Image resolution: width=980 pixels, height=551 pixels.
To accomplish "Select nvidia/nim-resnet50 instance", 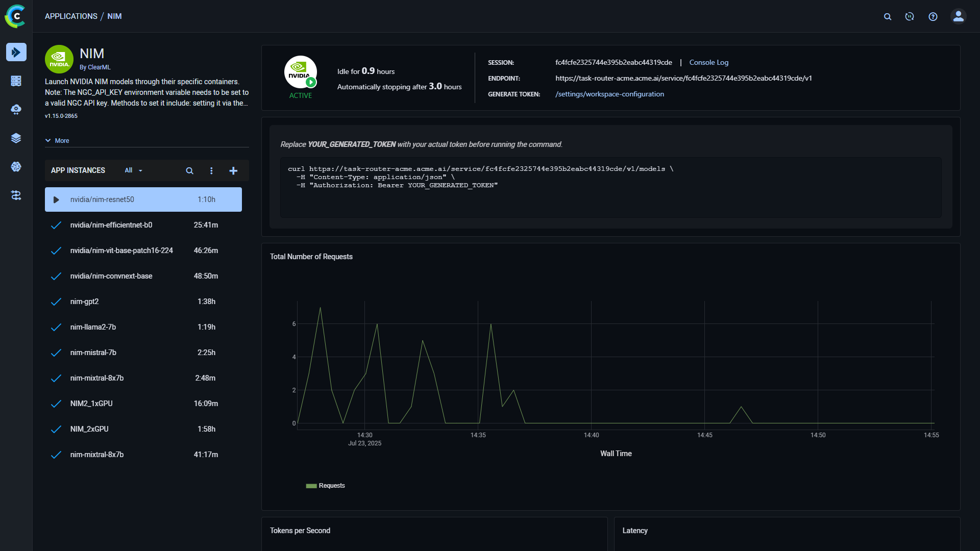I will 143,199.
